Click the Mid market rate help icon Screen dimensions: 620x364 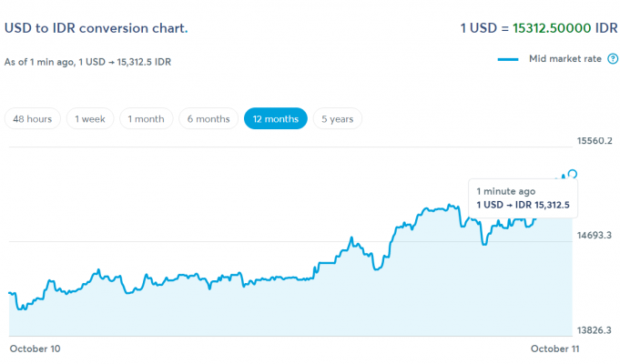[611, 59]
